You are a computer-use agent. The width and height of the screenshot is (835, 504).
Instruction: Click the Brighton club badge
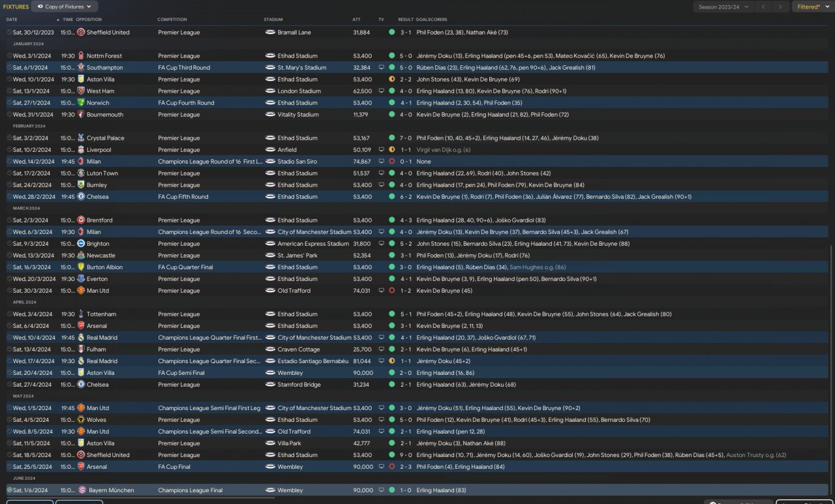pyautogui.click(x=81, y=244)
